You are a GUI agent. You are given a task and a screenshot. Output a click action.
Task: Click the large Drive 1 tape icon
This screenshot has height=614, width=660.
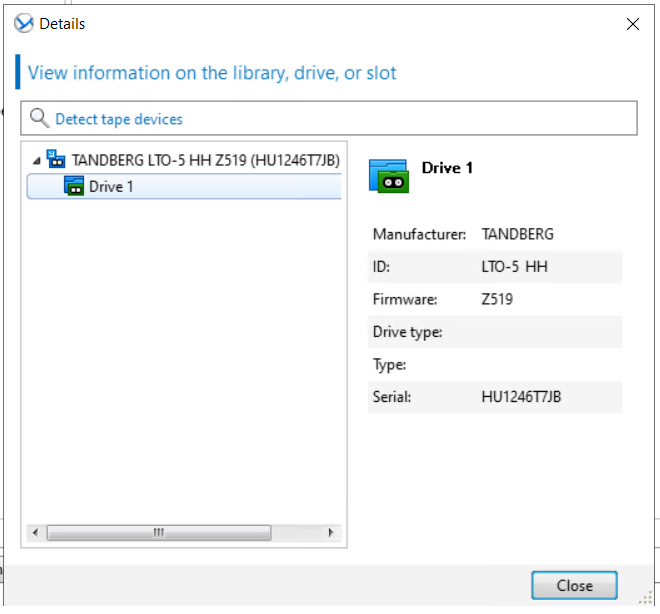click(389, 176)
